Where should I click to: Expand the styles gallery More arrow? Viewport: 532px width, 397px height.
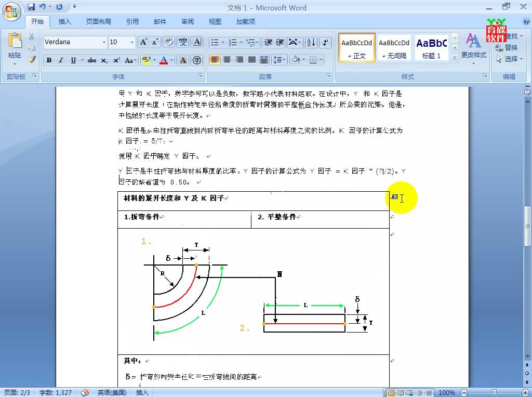pos(455,58)
